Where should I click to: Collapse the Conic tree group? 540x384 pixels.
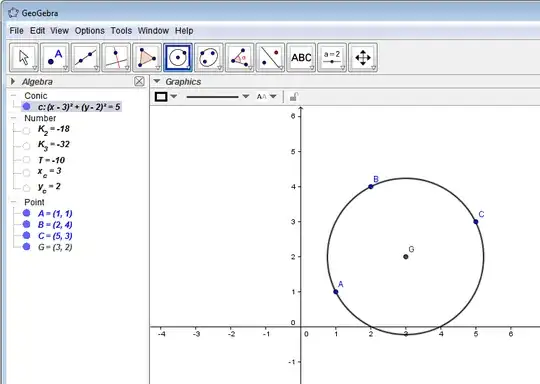pos(13,95)
